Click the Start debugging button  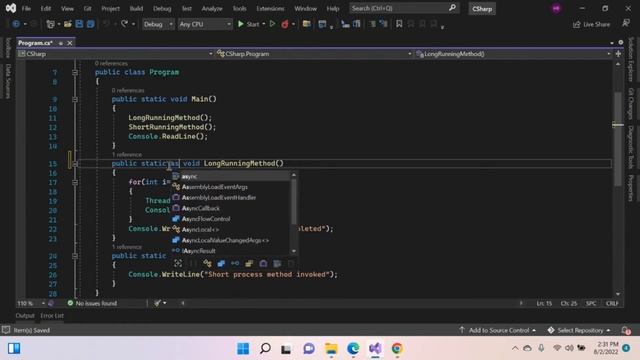tap(249, 24)
